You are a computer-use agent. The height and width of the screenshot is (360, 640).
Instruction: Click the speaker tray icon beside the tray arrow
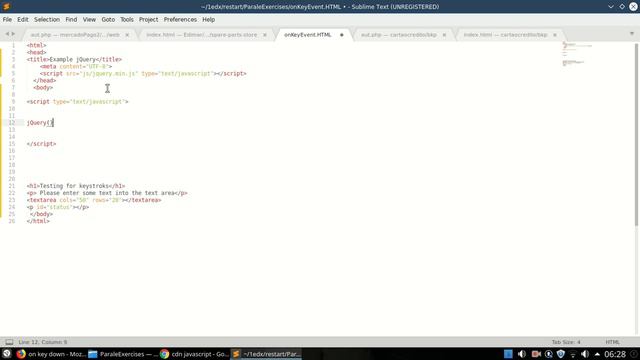(x=585, y=354)
